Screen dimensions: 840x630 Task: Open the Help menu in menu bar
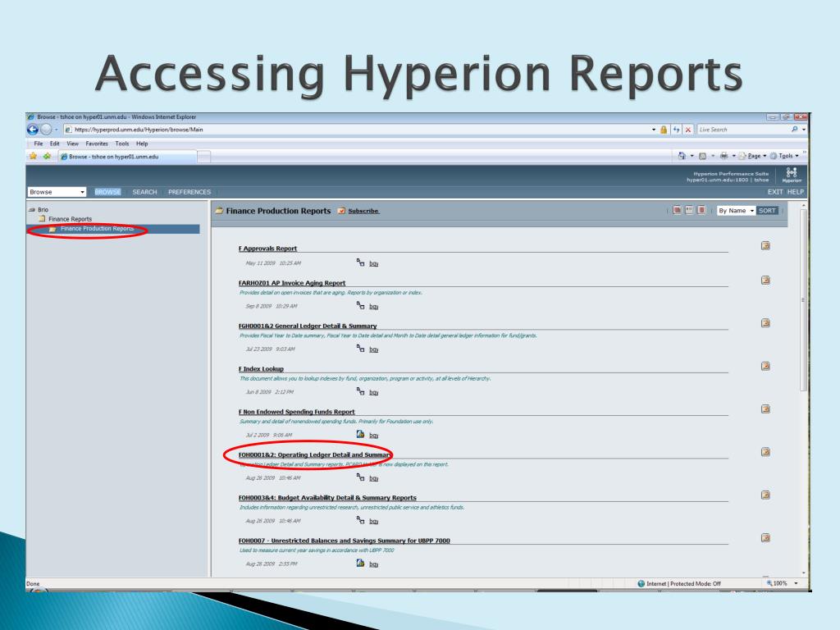[142, 144]
